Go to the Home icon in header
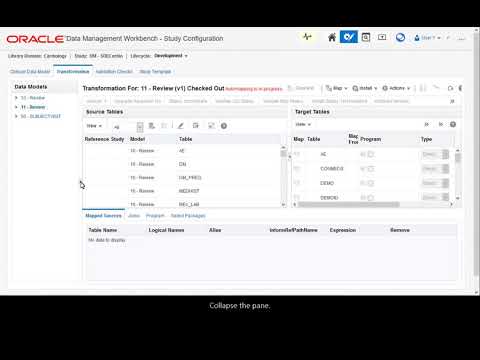This screenshot has width=480, height=360. [x=332, y=37]
